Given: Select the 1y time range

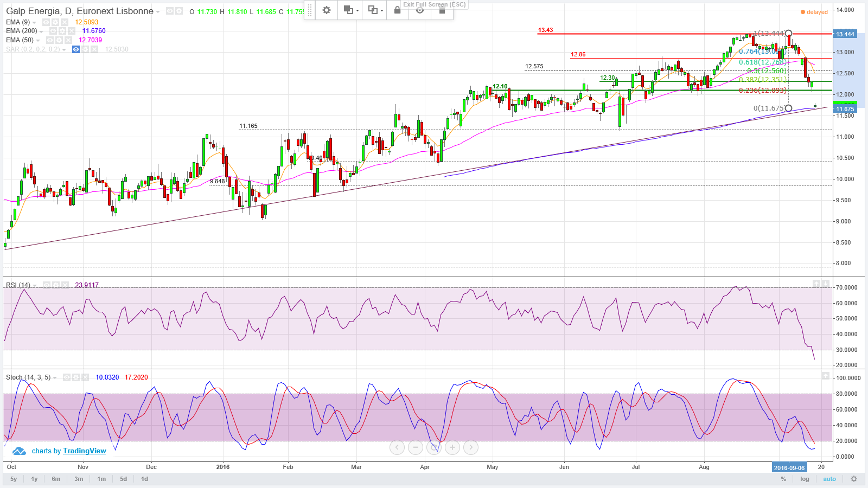Looking at the screenshot, I should 34,479.
